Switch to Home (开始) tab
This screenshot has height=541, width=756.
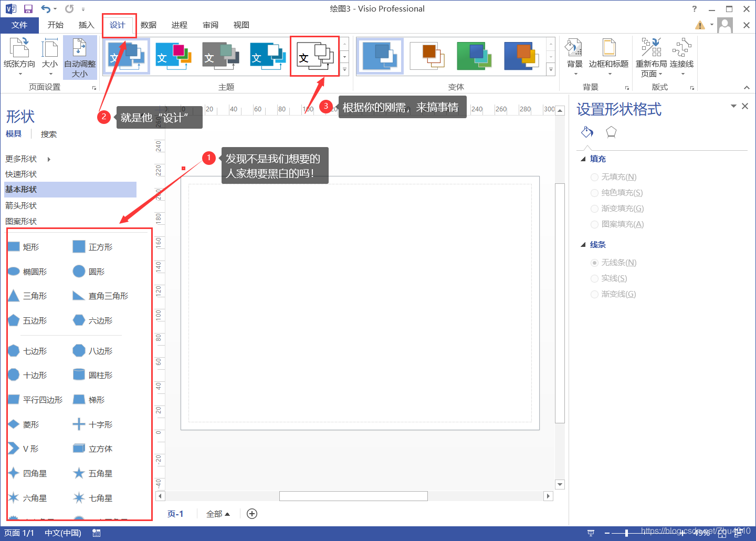point(55,25)
